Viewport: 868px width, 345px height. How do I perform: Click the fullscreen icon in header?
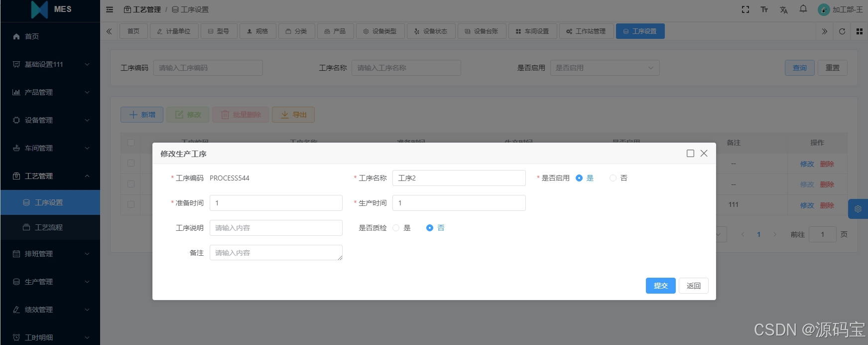(745, 9)
